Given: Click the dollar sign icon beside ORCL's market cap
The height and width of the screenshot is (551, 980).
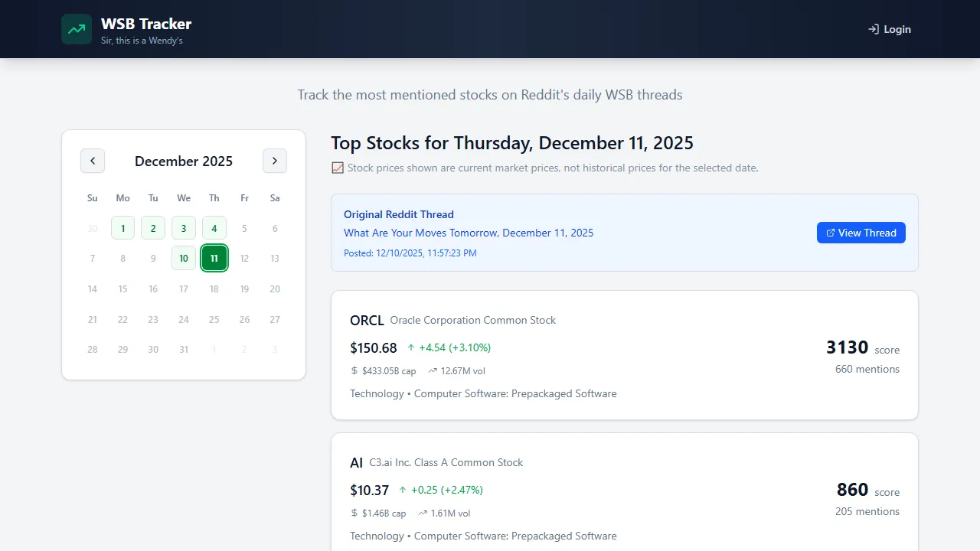Looking at the screenshot, I should [x=354, y=370].
